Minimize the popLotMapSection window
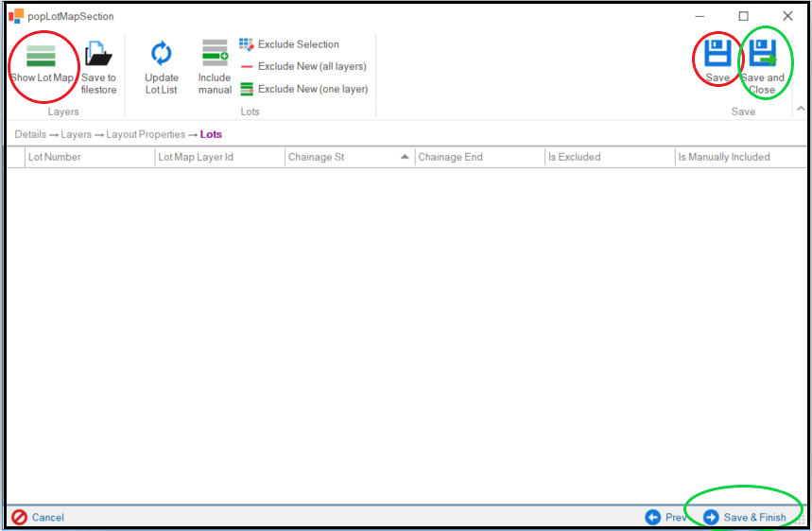This screenshot has width=812, height=531. click(700, 16)
